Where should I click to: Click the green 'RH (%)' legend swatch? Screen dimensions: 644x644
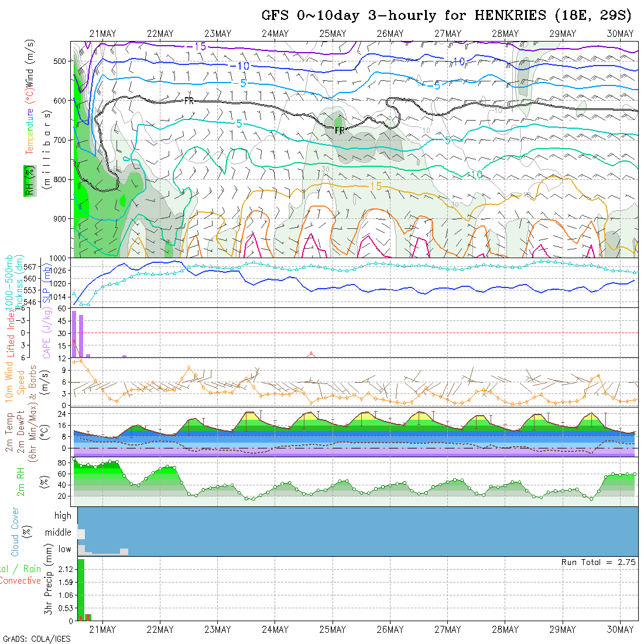click(x=30, y=181)
